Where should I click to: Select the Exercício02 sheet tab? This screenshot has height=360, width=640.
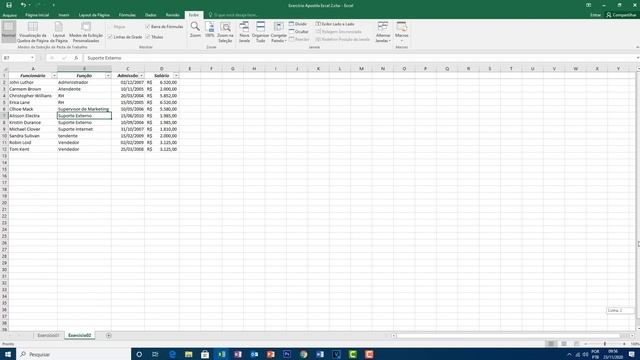coord(79,336)
